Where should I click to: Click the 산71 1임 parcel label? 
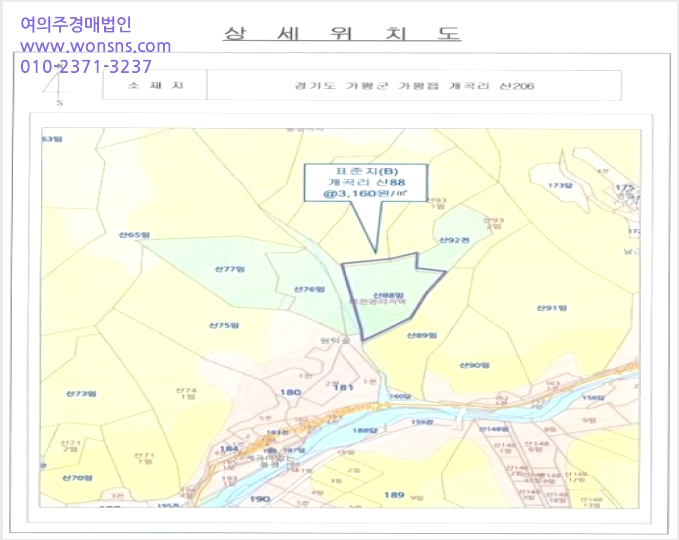(x=144, y=458)
